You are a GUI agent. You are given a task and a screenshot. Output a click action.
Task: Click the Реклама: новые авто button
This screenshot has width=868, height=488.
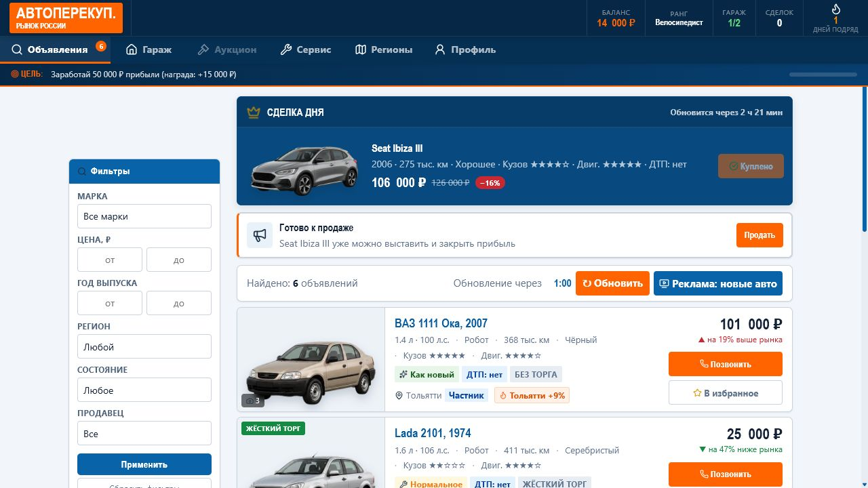(x=718, y=283)
